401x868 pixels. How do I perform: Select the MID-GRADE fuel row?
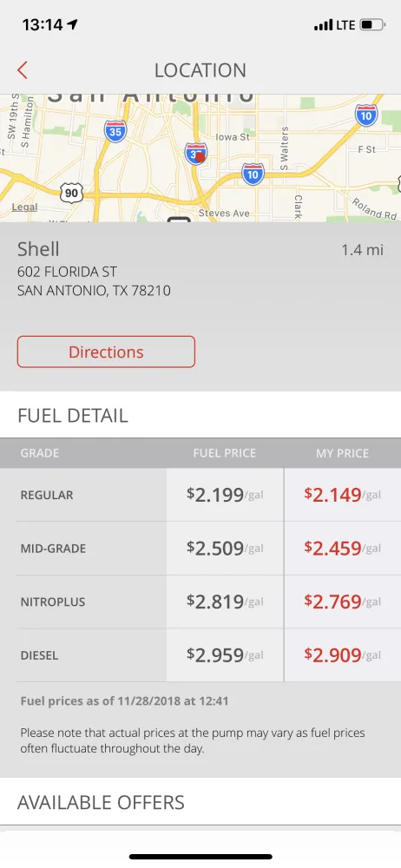click(200, 548)
